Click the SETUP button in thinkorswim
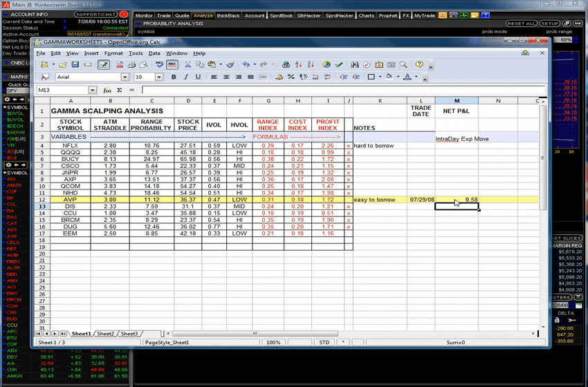Screen dimensions: 588x387 pyautogui.click(x=549, y=23)
